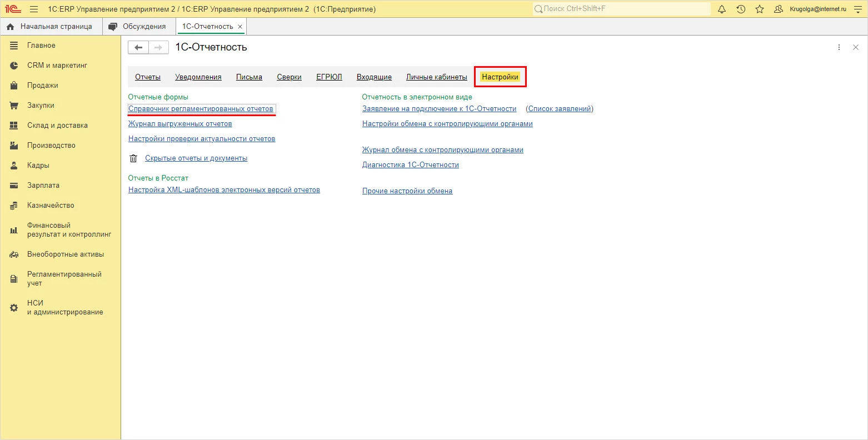Open Скрытые отчеты и документы link
868x440 pixels.
(196, 158)
